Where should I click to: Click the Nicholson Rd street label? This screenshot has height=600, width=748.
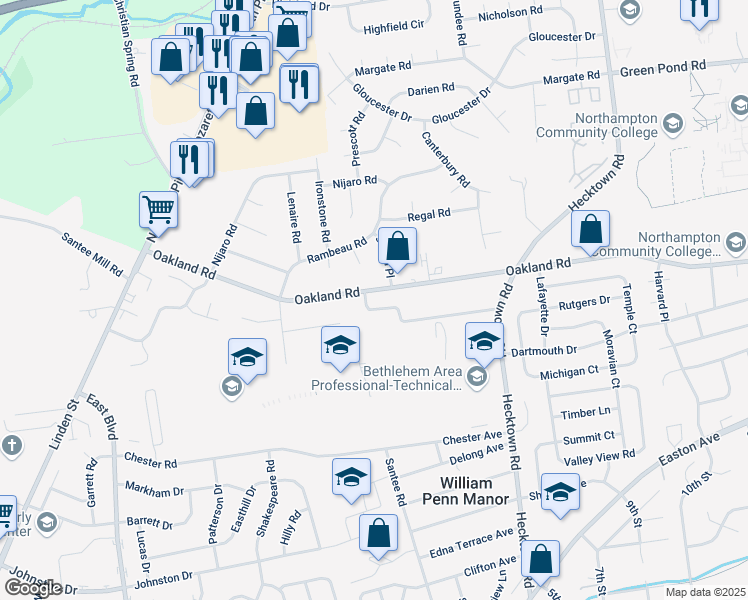click(510, 13)
